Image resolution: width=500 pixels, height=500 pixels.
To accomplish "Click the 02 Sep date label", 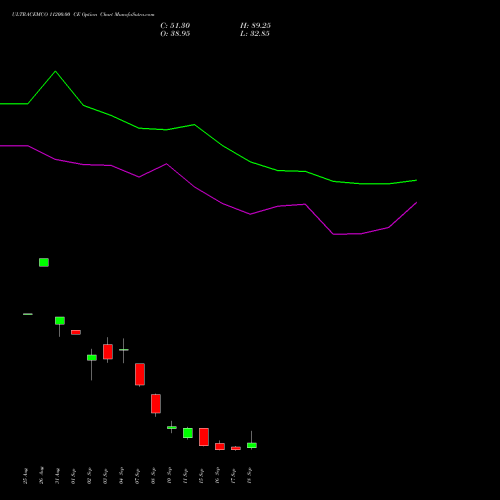I will point(90,476).
